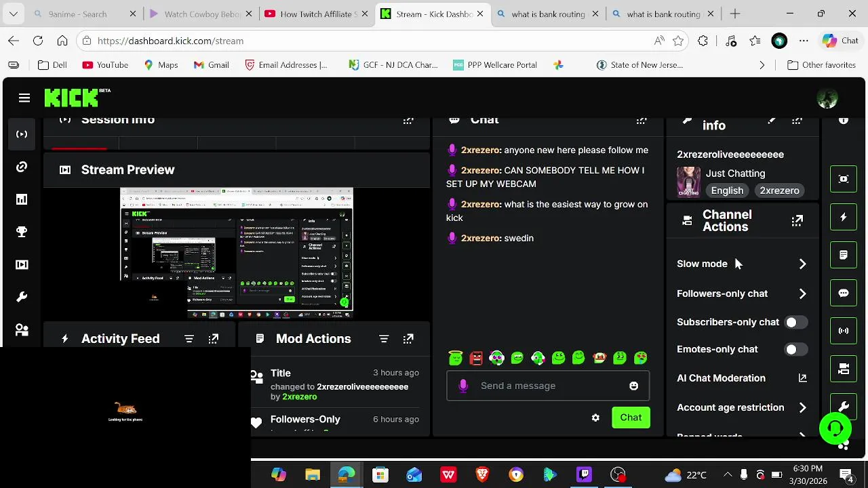Viewport: 868px width, 488px height.
Task: Click the green headset support button
Action: [835, 428]
